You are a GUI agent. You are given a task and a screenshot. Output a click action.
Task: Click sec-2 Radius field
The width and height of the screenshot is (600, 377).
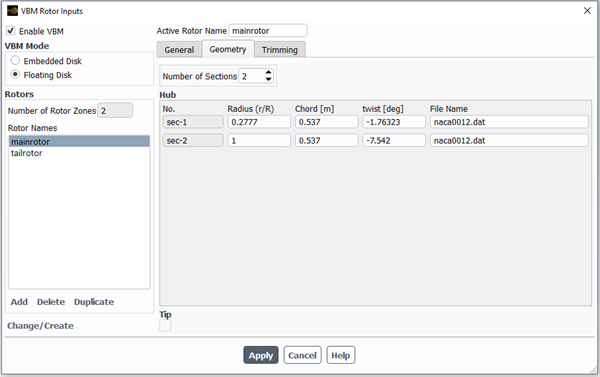click(259, 140)
